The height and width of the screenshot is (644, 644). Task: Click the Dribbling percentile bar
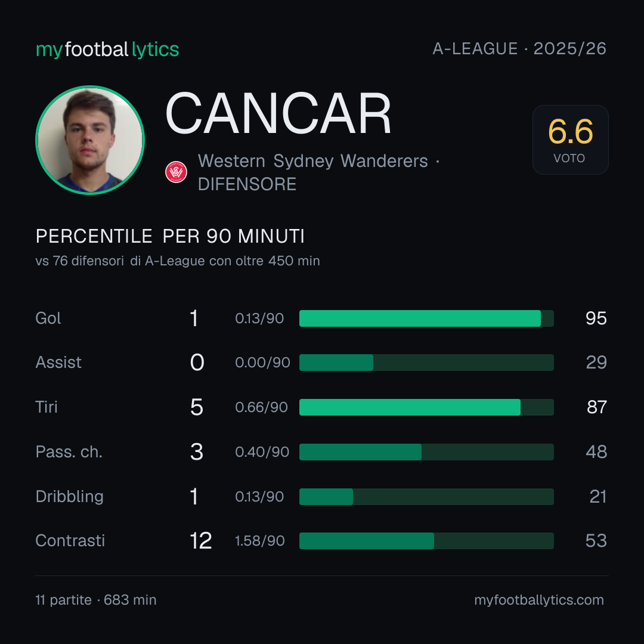(x=426, y=497)
